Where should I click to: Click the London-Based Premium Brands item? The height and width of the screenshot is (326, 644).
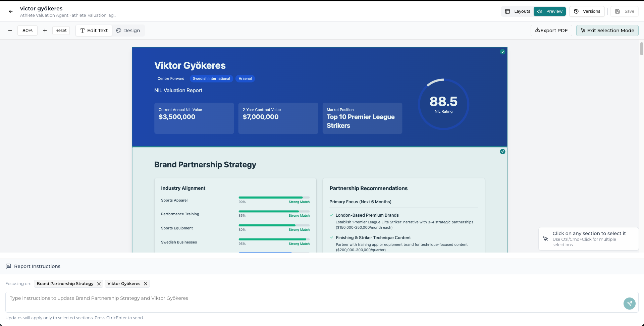pos(367,215)
